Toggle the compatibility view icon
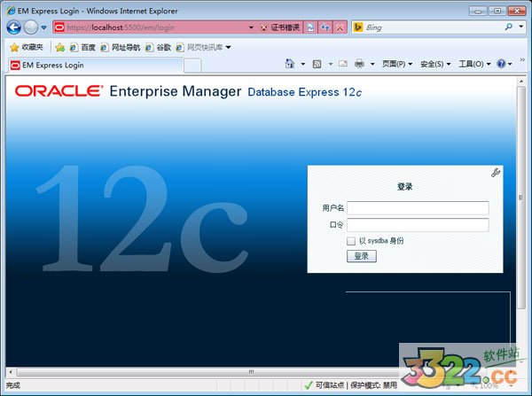 click(311, 27)
